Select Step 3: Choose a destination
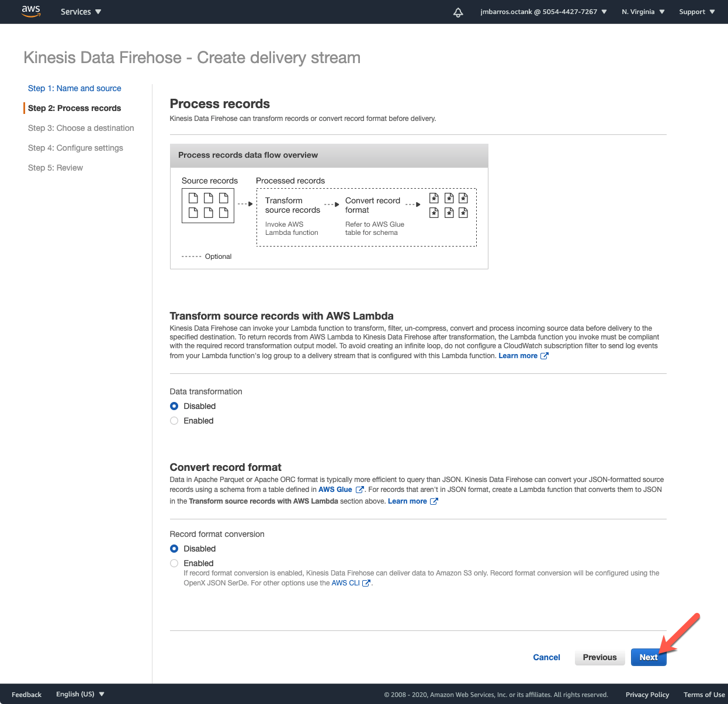 coord(81,128)
